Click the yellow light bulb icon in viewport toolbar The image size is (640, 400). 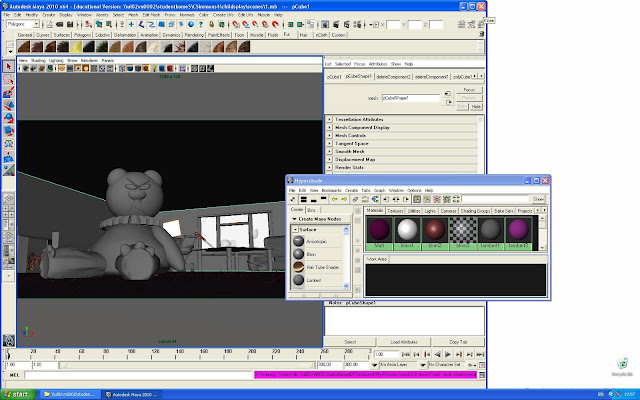coord(154,69)
